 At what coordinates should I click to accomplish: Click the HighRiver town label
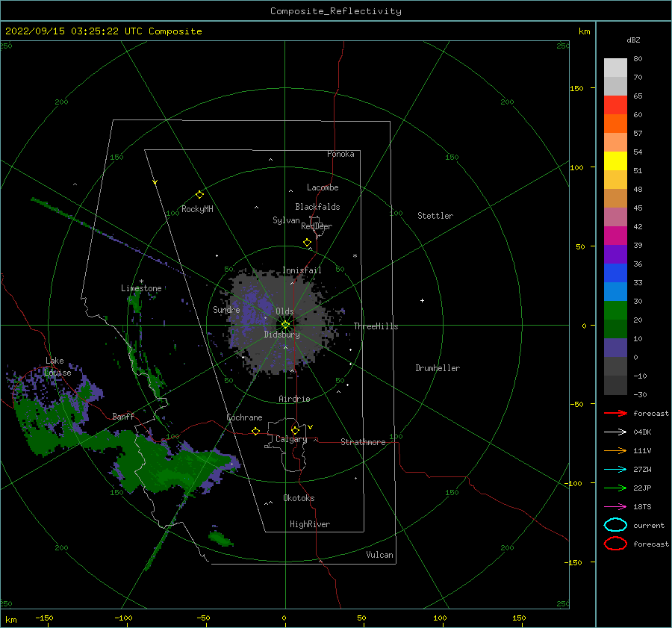(x=310, y=524)
